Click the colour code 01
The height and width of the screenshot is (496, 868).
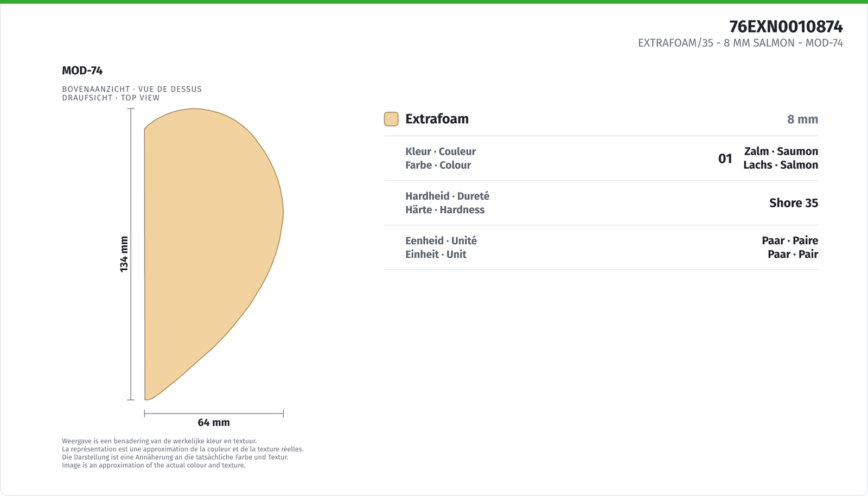(x=725, y=158)
